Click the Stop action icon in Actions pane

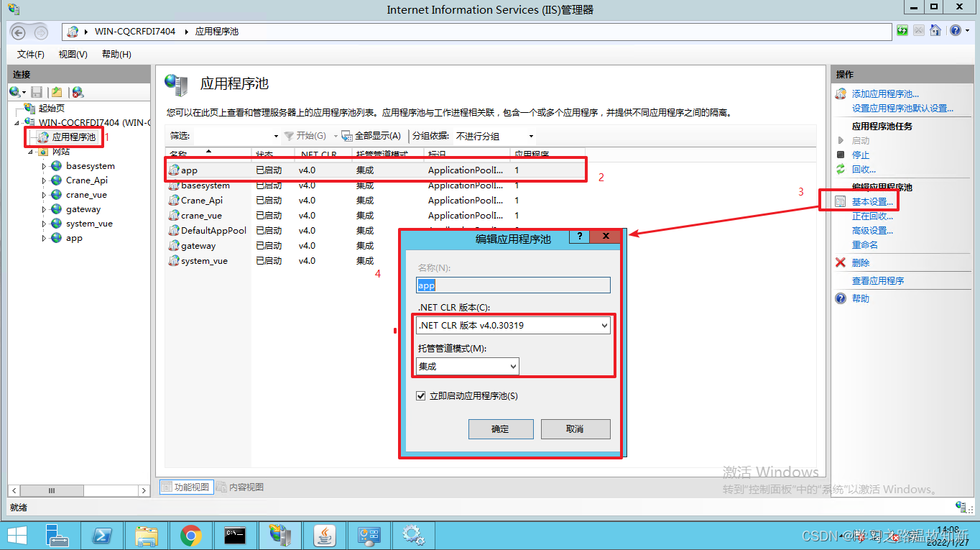(x=841, y=155)
